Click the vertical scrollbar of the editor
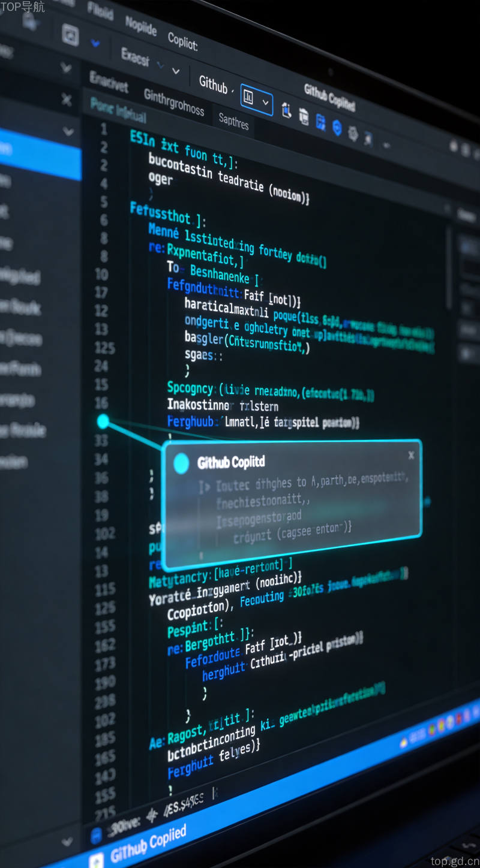 [448, 267]
